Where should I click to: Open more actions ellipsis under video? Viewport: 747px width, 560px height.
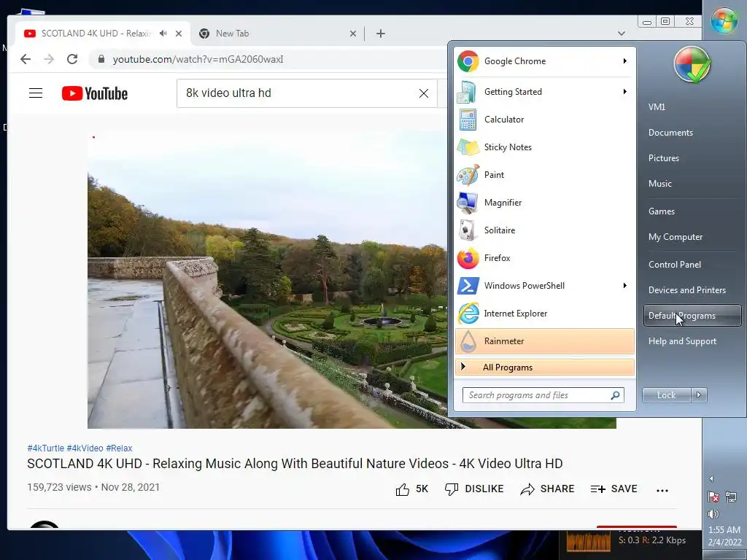pyautogui.click(x=662, y=490)
